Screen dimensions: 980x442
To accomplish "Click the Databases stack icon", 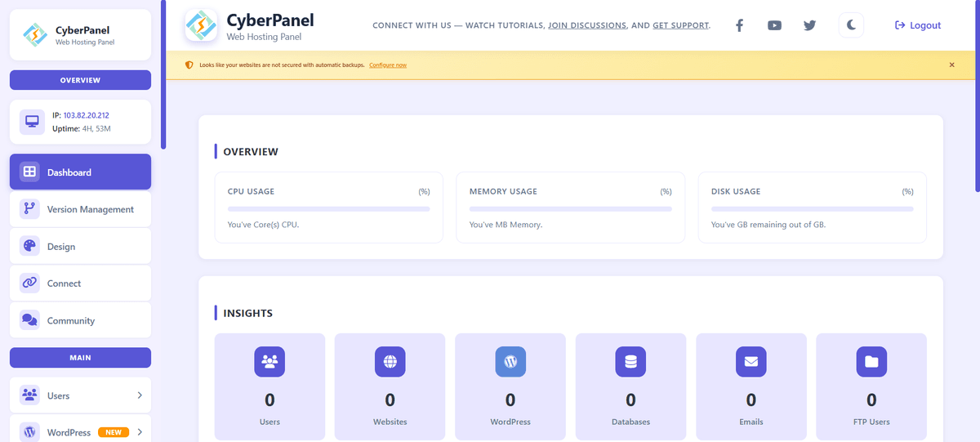I will click(630, 362).
